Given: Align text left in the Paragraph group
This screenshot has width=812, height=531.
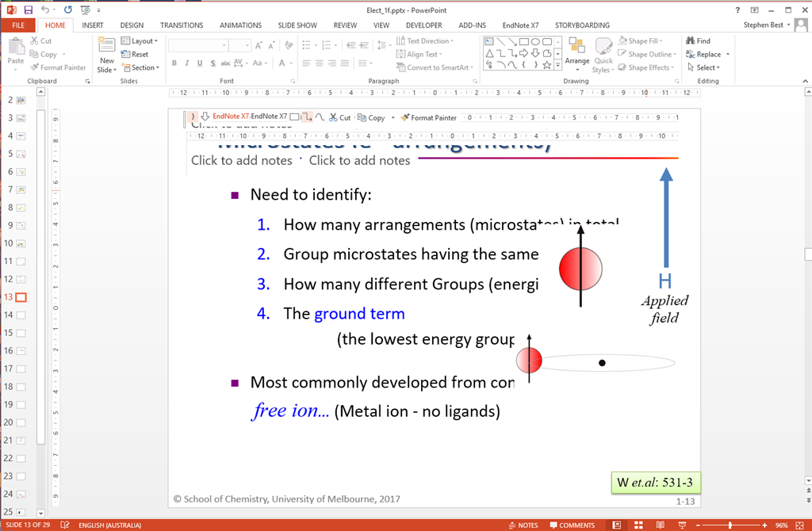Looking at the screenshot, I should pos(307,63).
